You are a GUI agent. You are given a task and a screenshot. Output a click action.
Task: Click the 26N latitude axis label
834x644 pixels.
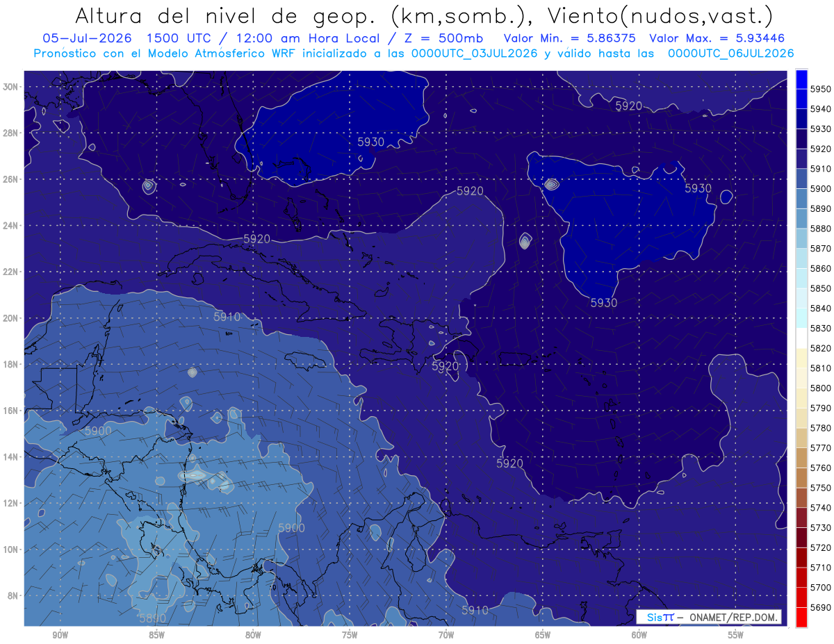pos(10,179)
